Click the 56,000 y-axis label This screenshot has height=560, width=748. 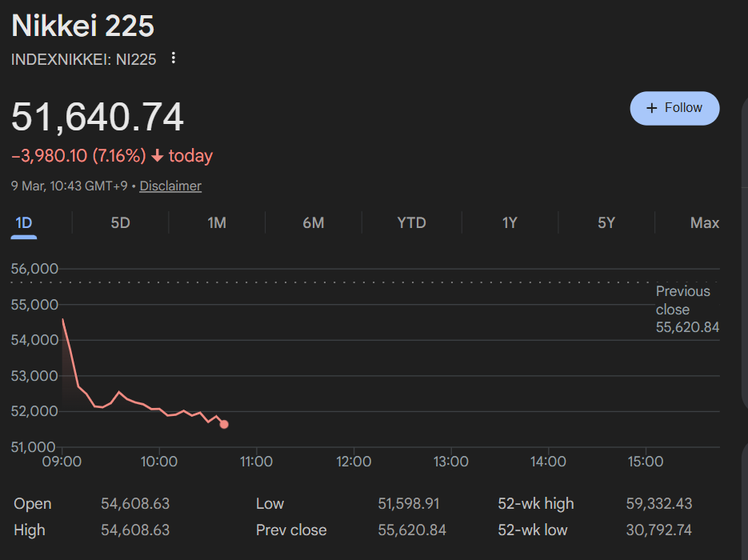click(x=34, y=269)
